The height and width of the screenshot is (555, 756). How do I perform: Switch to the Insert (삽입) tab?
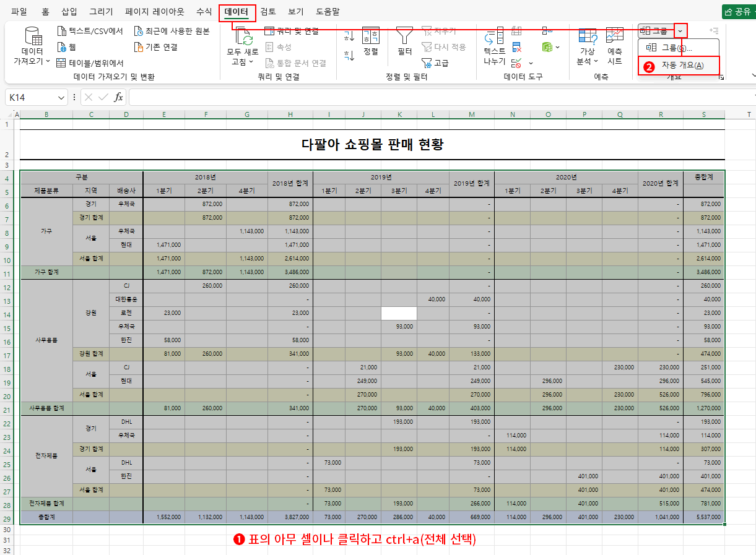(69, 12)
